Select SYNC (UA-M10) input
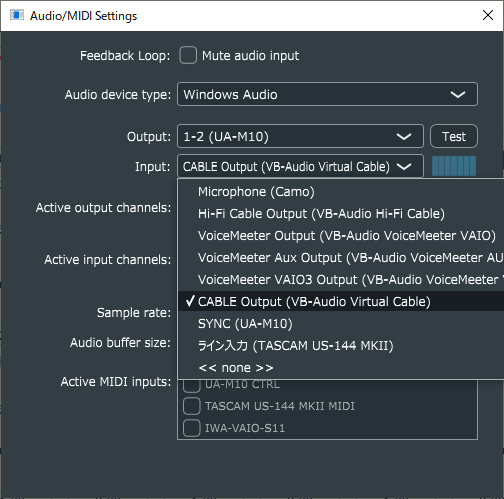Viewport: 504px width, 499px height. tap(341, 324)
